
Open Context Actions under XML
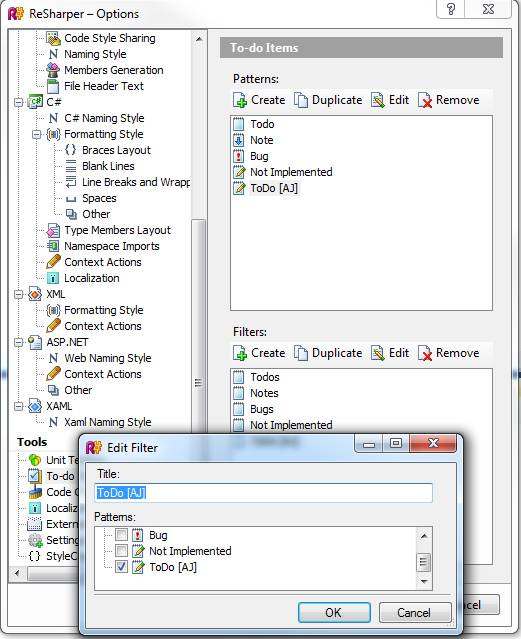[x=94, y=326]
